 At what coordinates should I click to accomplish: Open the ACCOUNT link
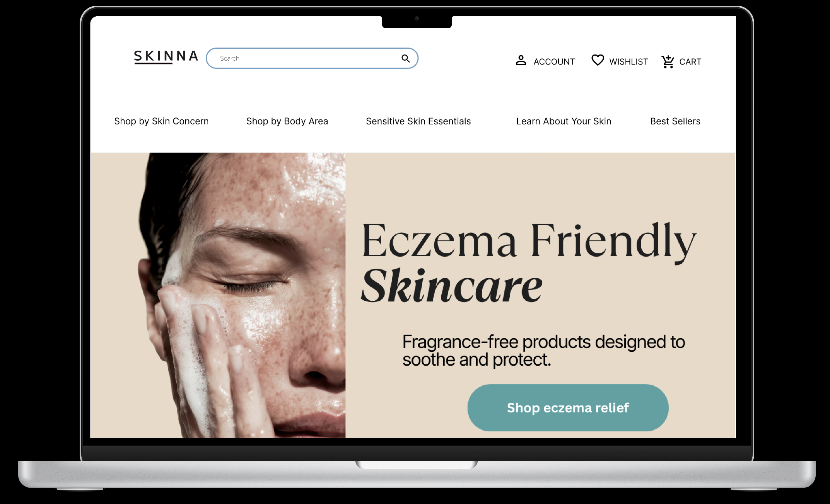(x=554, y=62)
